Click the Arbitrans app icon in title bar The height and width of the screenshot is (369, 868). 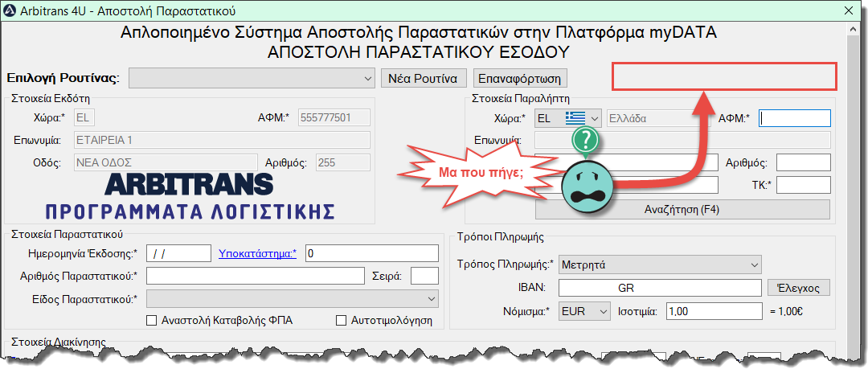point(10,10)
